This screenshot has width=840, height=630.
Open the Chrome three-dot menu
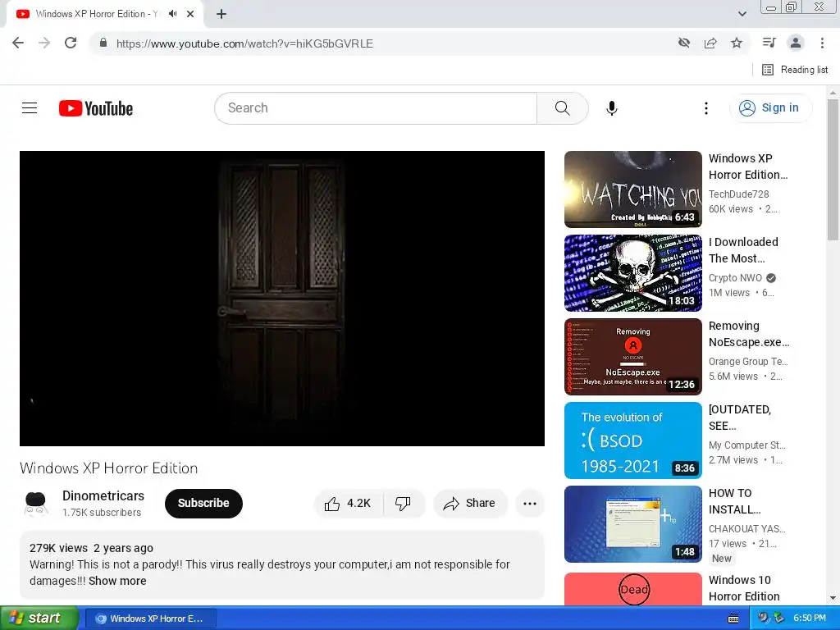coord(822,43)
